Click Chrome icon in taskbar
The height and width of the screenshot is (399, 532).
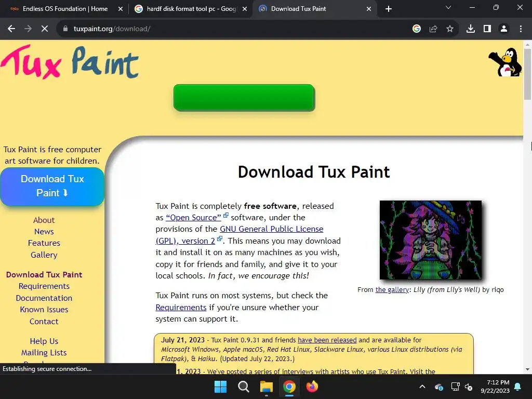pyautogui.click(x=289, y=387)
